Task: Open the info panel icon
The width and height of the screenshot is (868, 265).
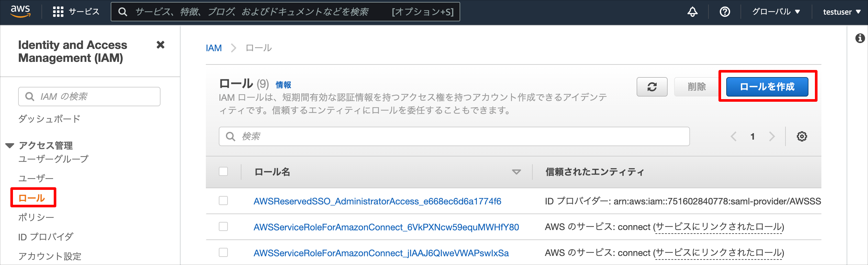Action: (x=860, y=38)
